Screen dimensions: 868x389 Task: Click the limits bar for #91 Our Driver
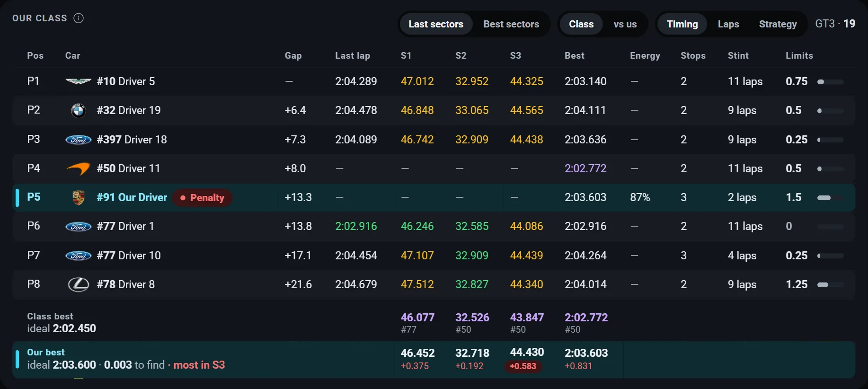point(830,198)
